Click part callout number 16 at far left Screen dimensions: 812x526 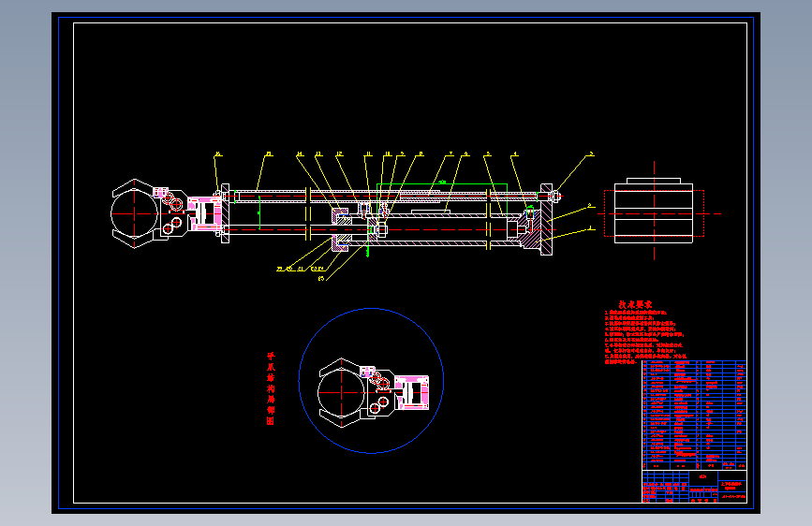218,153
